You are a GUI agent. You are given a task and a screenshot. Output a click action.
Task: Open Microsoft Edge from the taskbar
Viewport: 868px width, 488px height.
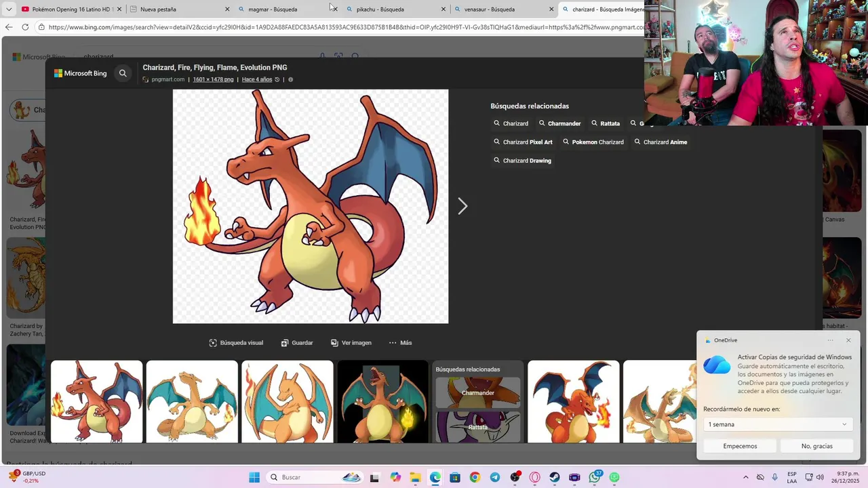(435, 477)
